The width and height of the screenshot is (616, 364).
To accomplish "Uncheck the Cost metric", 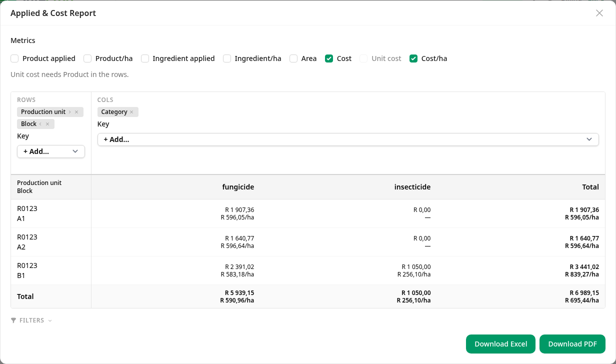I will [x=329, y=58].
